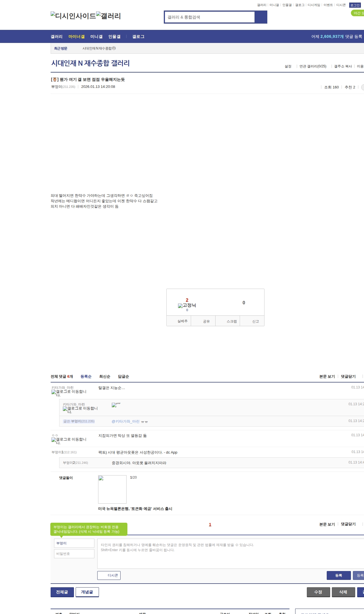Image resolution: width=364 pixels, height=614 pixels.
Task: Click the 최근 방문 label
Action: click(61, 49)
